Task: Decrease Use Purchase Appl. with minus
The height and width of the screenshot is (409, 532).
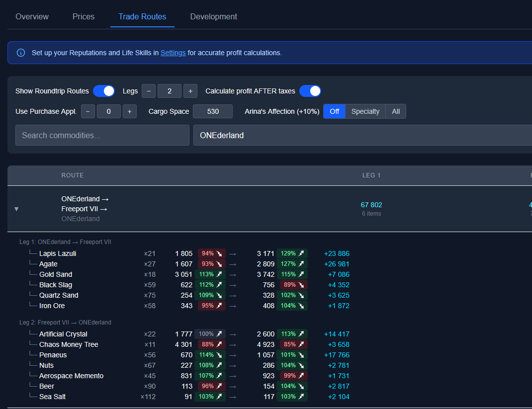Action: [x=88, y=112]
